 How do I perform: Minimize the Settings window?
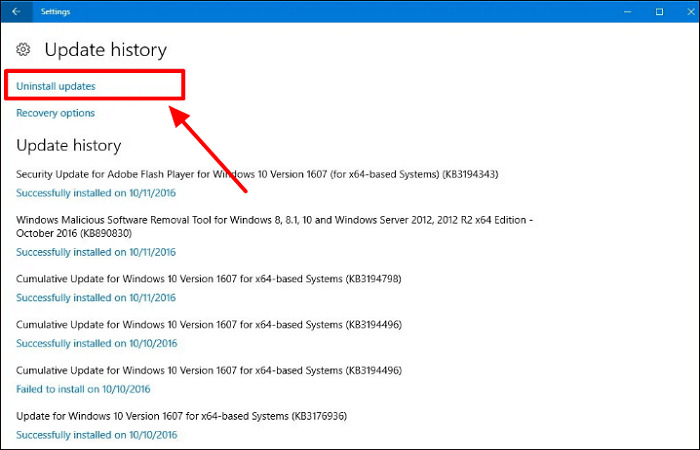(x=627, y=12)
